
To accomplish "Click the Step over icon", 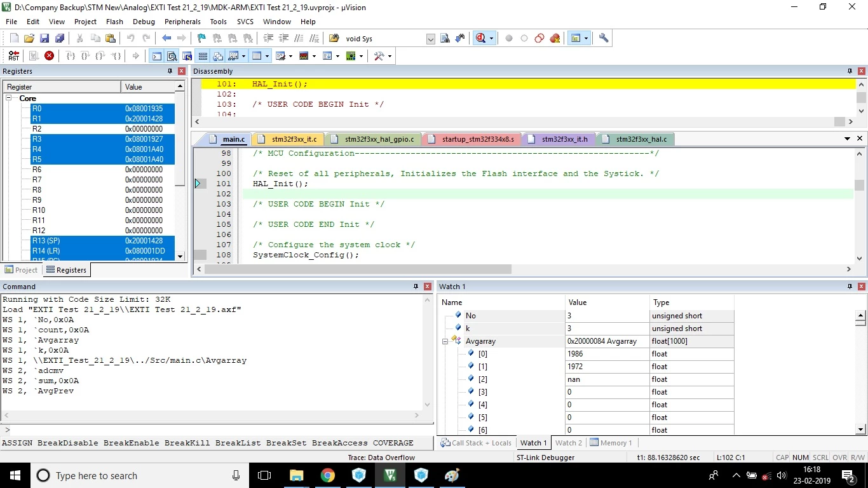I will 85,56.
